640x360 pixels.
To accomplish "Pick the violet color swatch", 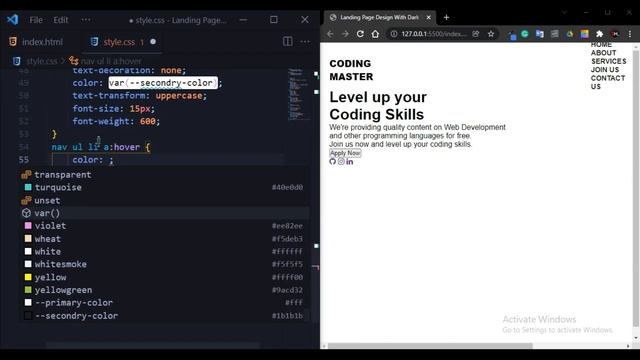I will point(28,226).
